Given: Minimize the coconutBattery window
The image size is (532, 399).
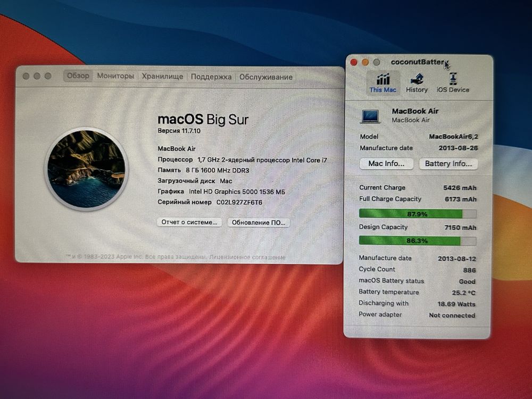Looking at the screenshot, I should pos(365,62).
